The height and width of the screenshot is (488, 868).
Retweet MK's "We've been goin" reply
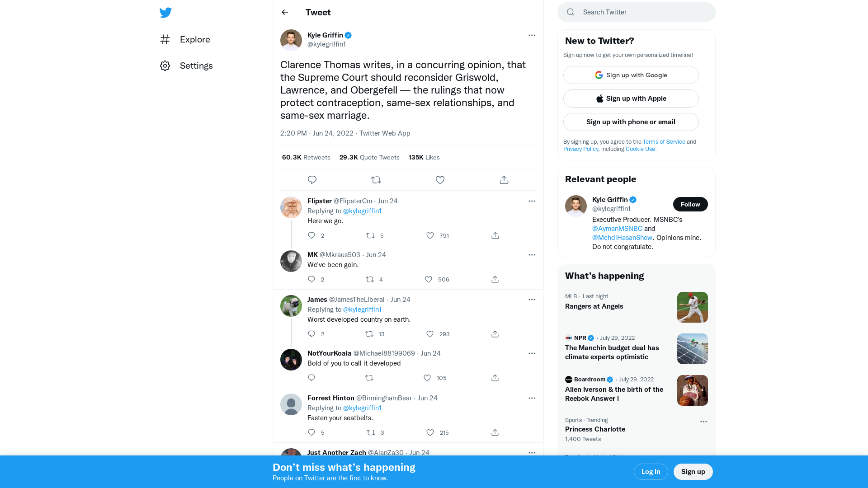point(370,279)
